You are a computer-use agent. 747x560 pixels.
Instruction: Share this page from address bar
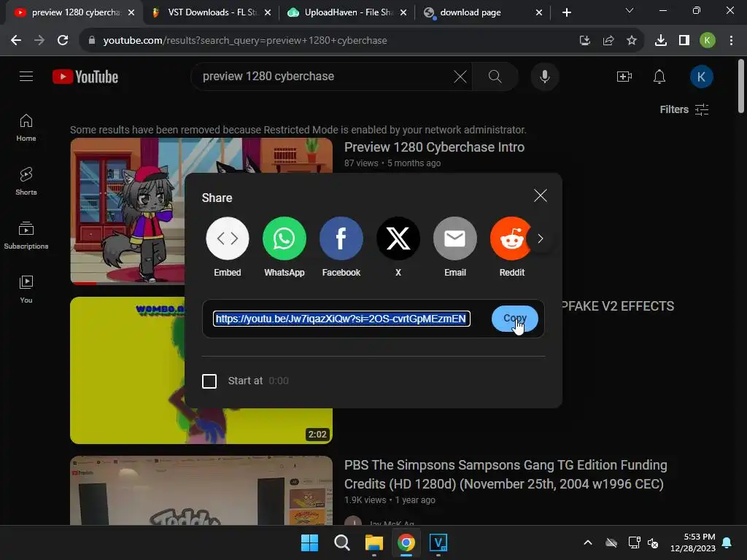tap(608, 41)
